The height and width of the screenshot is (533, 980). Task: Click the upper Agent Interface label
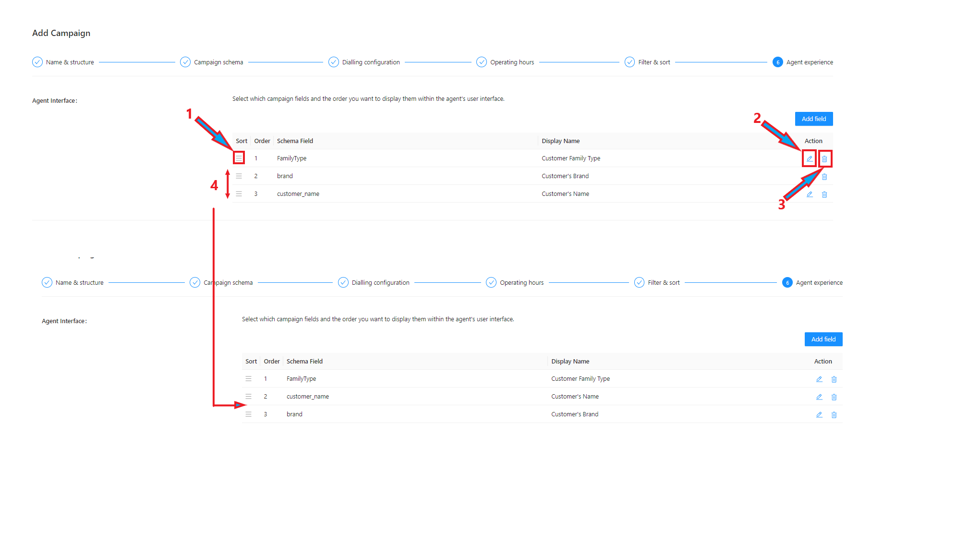(x=55, y=101)
